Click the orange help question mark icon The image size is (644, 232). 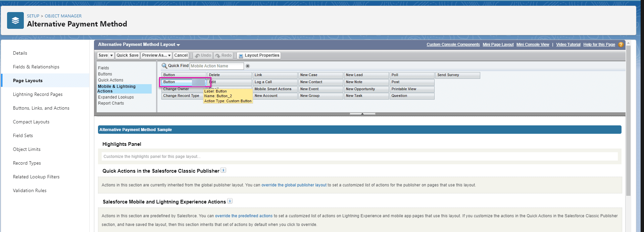621,45
